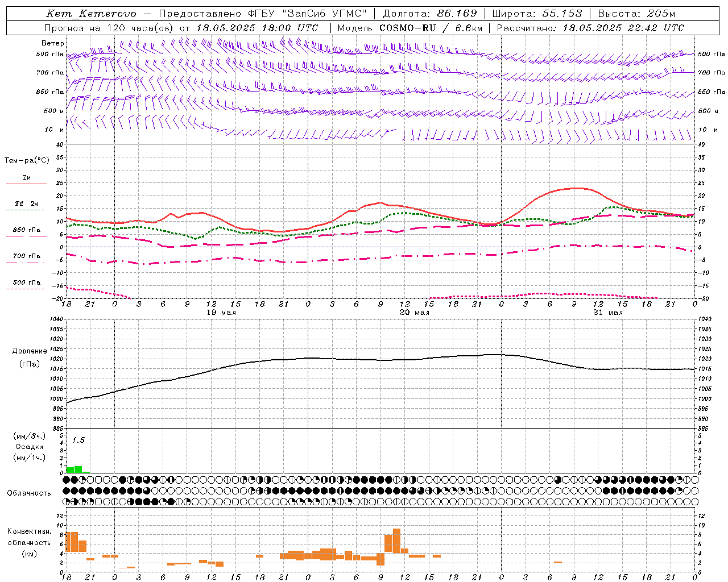Click the Ветер wind panel label
This screenshot has width=728, height=582.
coord(53,43)
